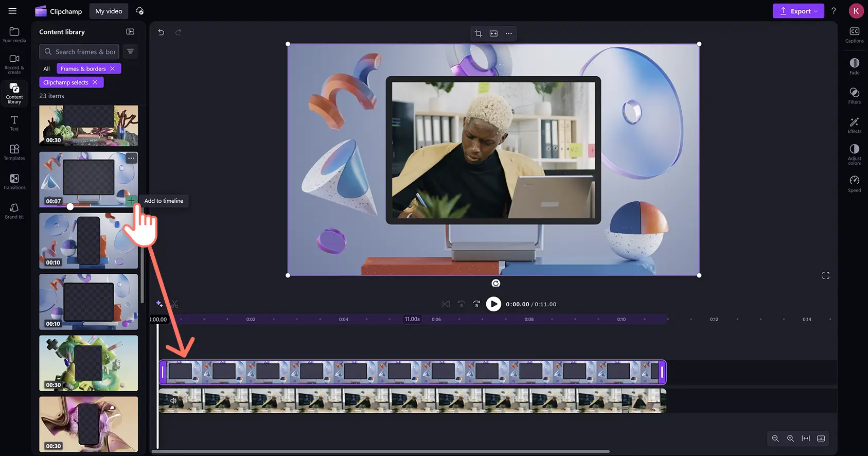This screenshot has height=456, width=868.
Task: Open the help question mark
Action: (x=834, y=11)
